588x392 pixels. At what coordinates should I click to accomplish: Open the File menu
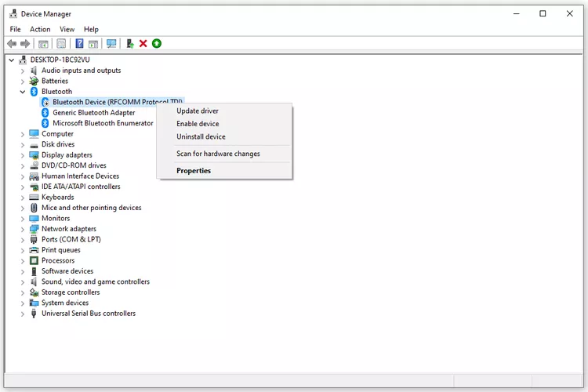click(x=15, y=29)
